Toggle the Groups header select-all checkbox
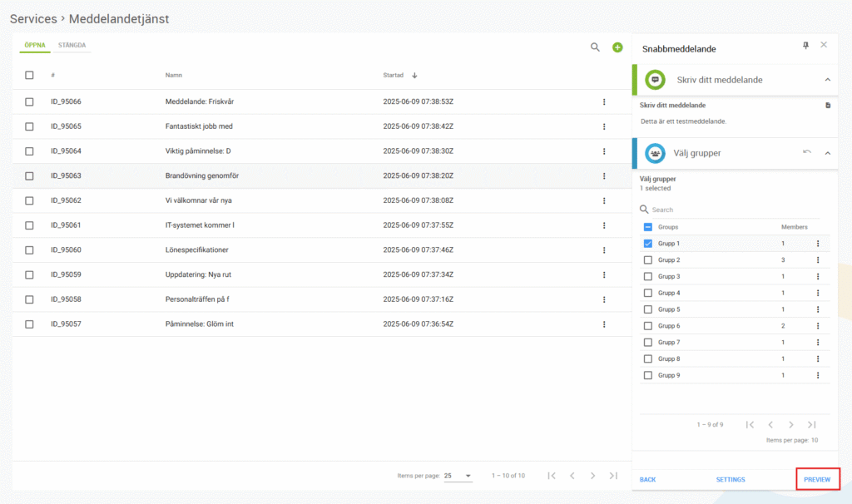 [x=647, y=227]
